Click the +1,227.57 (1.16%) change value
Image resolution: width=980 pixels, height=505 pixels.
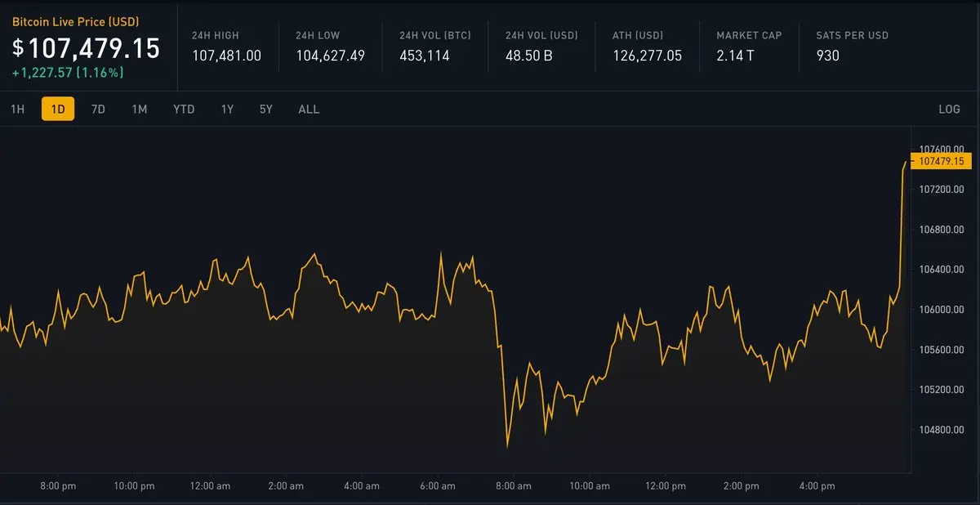[x=68, y=73]
